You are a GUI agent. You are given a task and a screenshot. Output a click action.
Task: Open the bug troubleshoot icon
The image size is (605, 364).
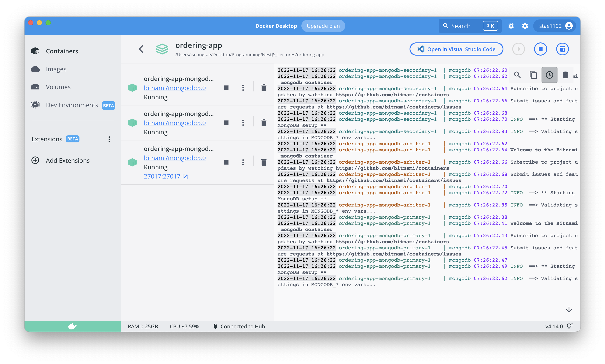tap(511, 26)
